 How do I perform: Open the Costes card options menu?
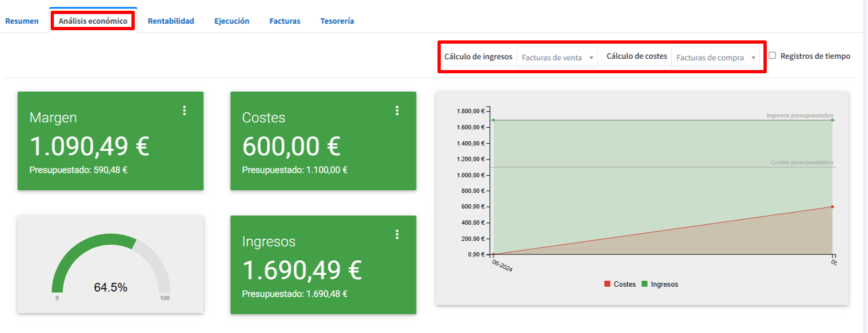[397, 110]
